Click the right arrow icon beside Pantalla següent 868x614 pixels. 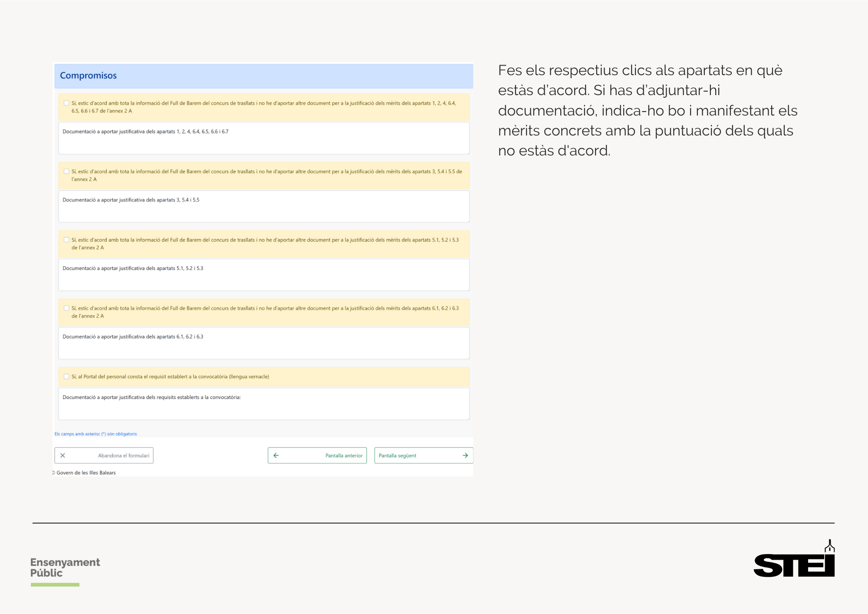[x=465, y=456]
